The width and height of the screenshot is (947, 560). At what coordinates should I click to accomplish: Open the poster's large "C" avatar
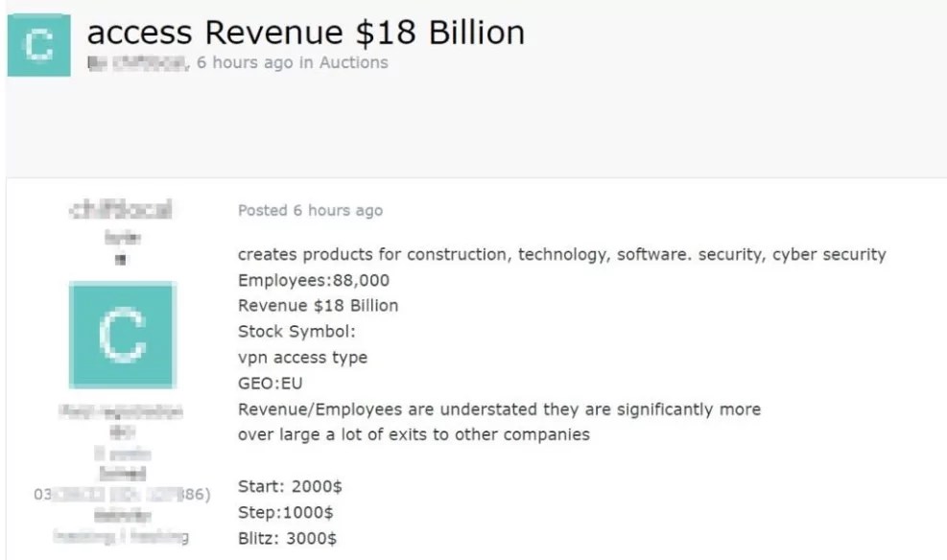(123, 335)
